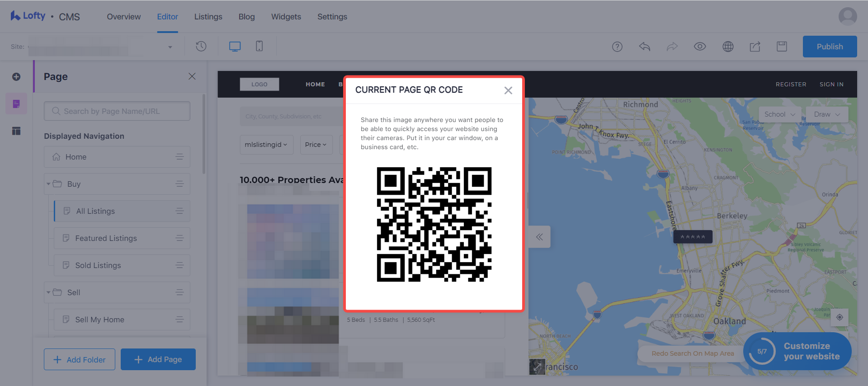This screenshot has width=868, height=386.
Task: Click the City, County, Subdivision search field
Action: [292, 117]
